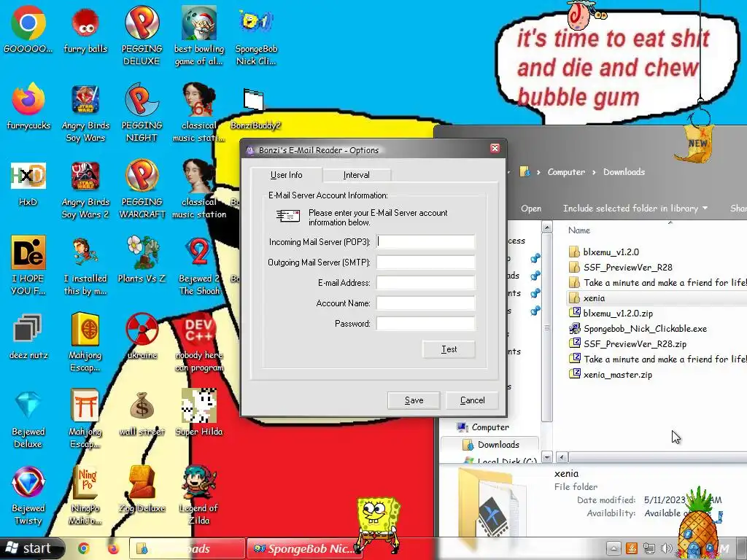
Task: Switch to the Interval tab
Action: [356, 175]
